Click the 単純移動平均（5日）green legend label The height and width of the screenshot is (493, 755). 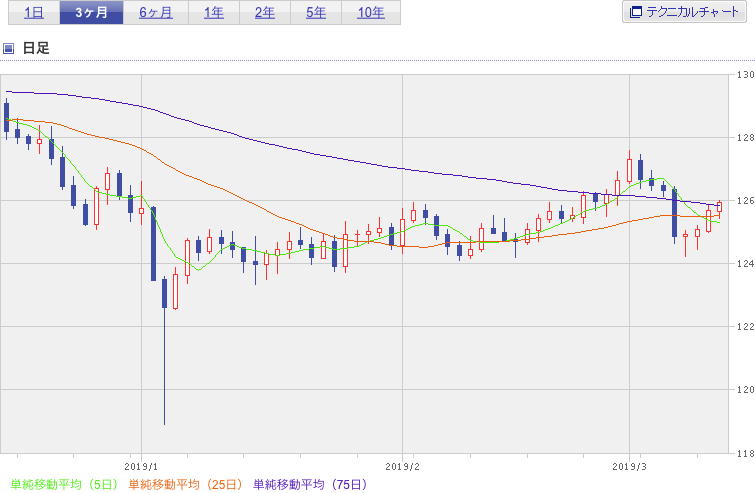(64, 484)
